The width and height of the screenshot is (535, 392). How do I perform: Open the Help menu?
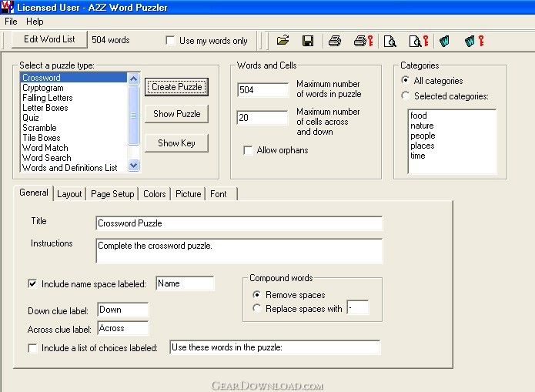(x=35, y=22)
